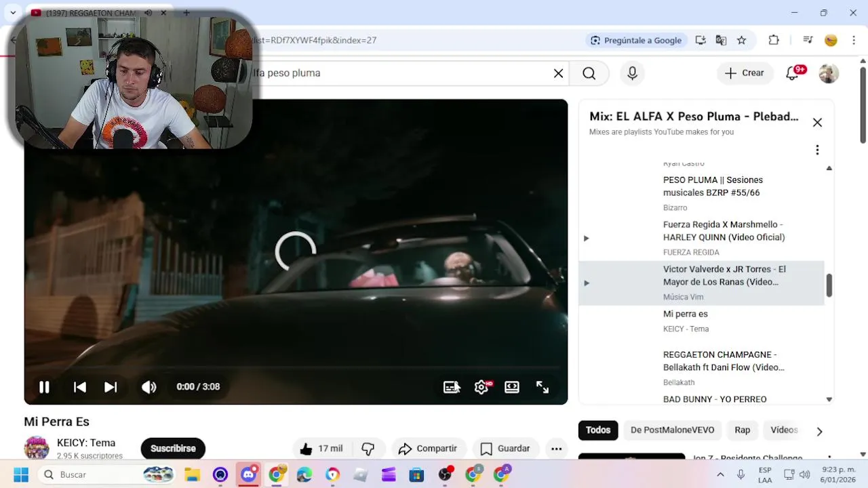Click the page vertical scrollbar
The image size is (868, 488).
[x=863, y=105]
